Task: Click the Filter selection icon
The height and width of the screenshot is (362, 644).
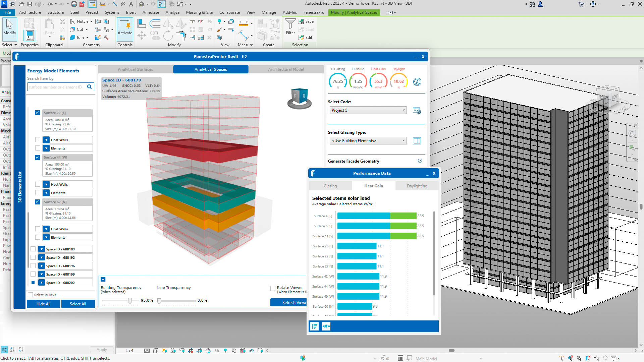Action: [290, 26]
